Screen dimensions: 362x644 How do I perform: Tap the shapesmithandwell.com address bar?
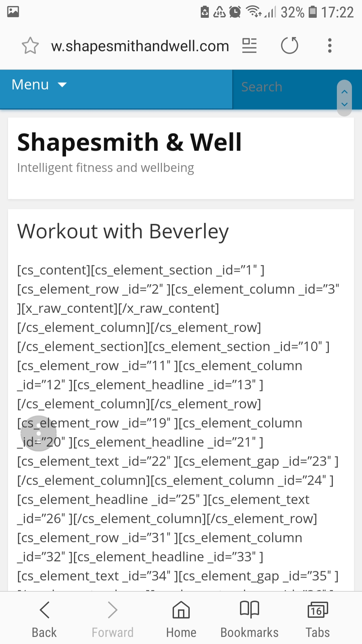pyautogui.click(x=140, y=46)
